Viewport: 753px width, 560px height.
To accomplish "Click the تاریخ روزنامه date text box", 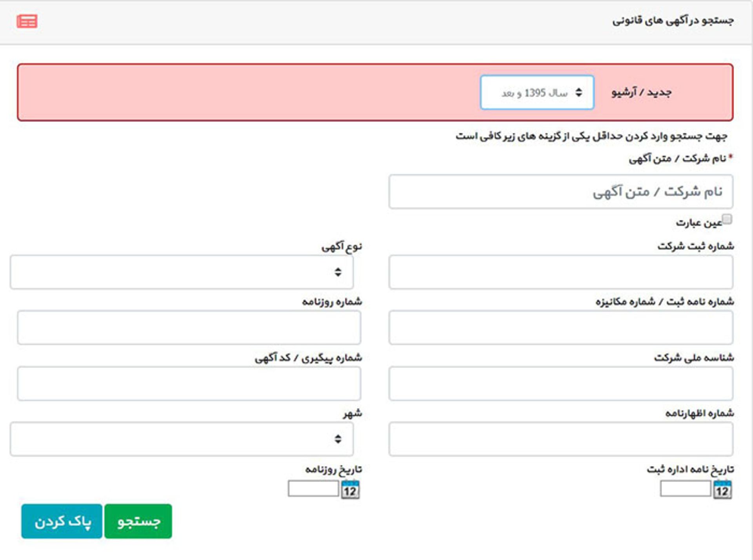I will (313, 489).
